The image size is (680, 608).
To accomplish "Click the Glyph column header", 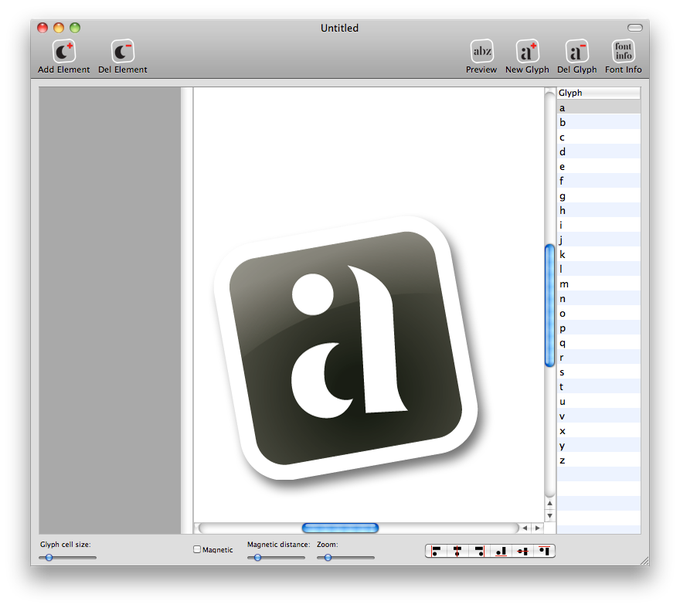I will coord(598,93).
